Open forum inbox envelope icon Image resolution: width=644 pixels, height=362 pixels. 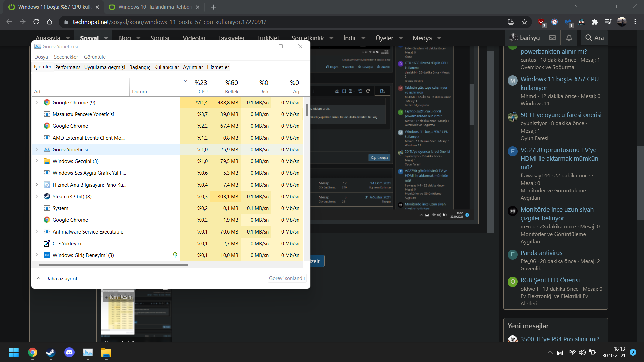(x=552, y=38)
